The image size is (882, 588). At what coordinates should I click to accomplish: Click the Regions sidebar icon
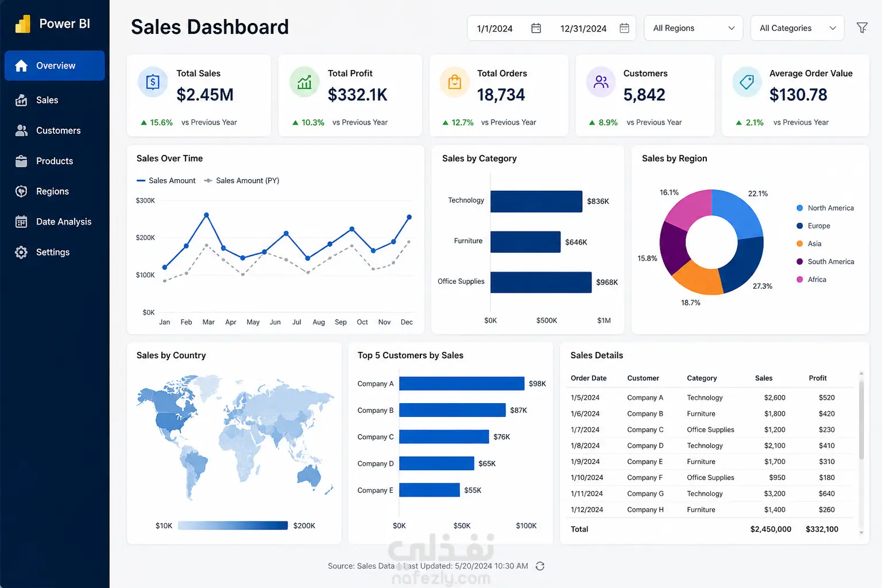click(x=21, y=192)
